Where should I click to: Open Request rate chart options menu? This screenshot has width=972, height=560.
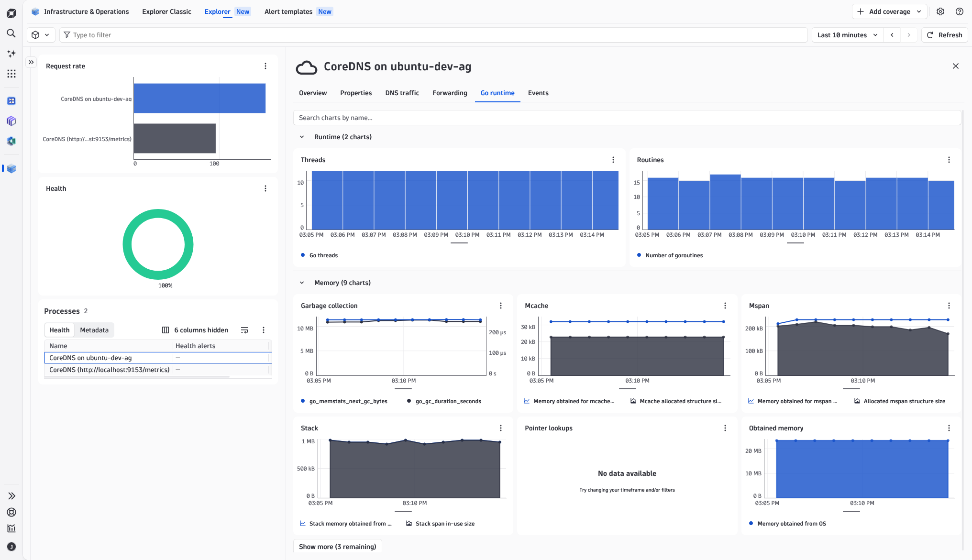pos(265,66)
